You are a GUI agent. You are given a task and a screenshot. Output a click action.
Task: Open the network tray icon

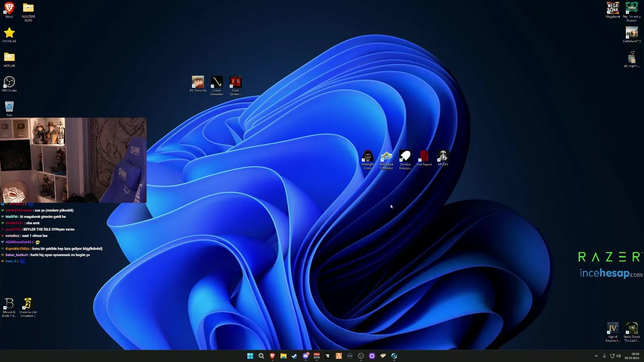tap(612, 356)
